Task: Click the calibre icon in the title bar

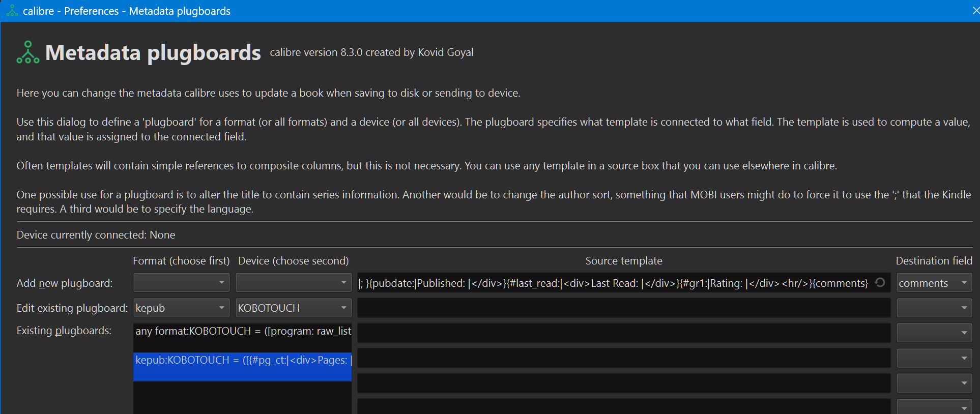Action: point(12,11)
